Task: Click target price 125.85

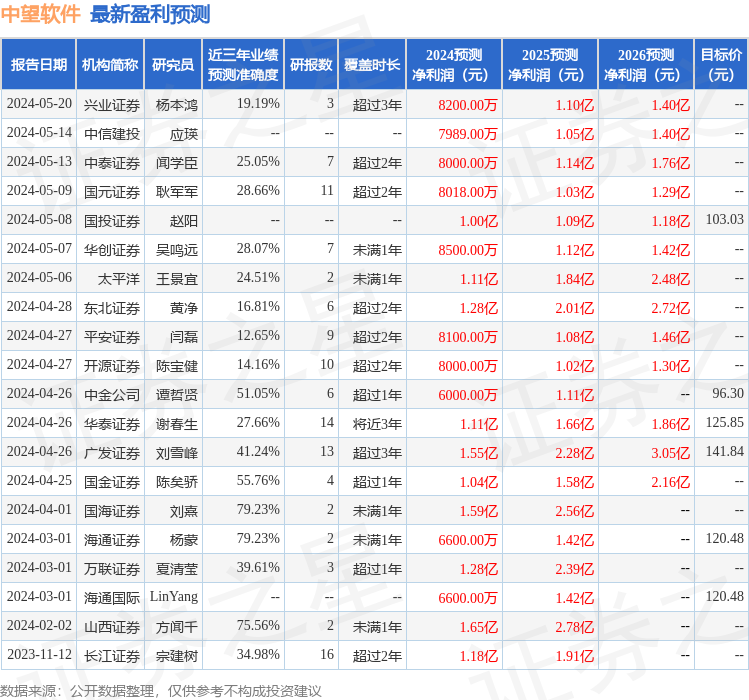Action: (x=725, y=422)
